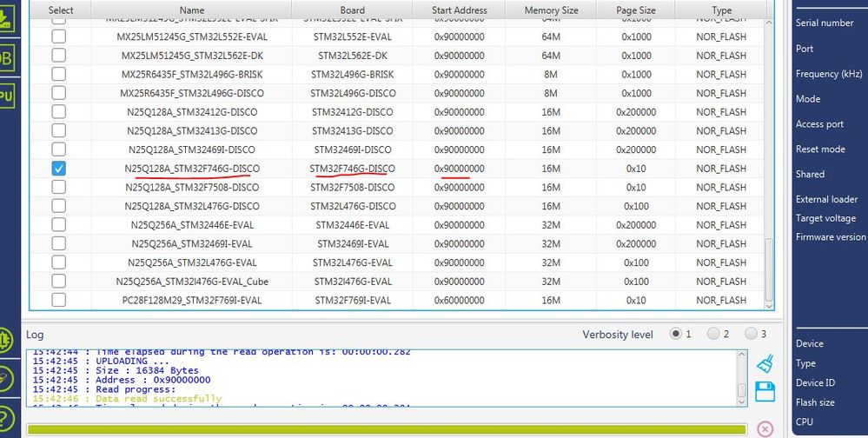Click the STM32L476G-DISCO board cell
This screenshot has height=438, width=868.
point(352,206)
